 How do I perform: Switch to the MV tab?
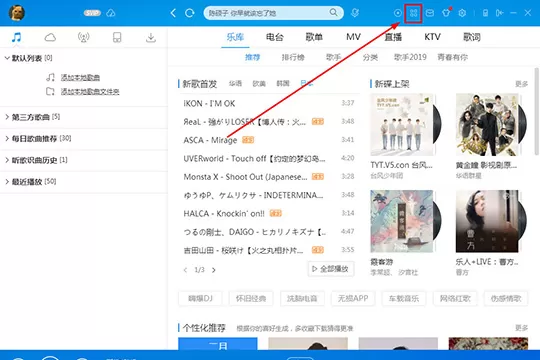[353, 37]
